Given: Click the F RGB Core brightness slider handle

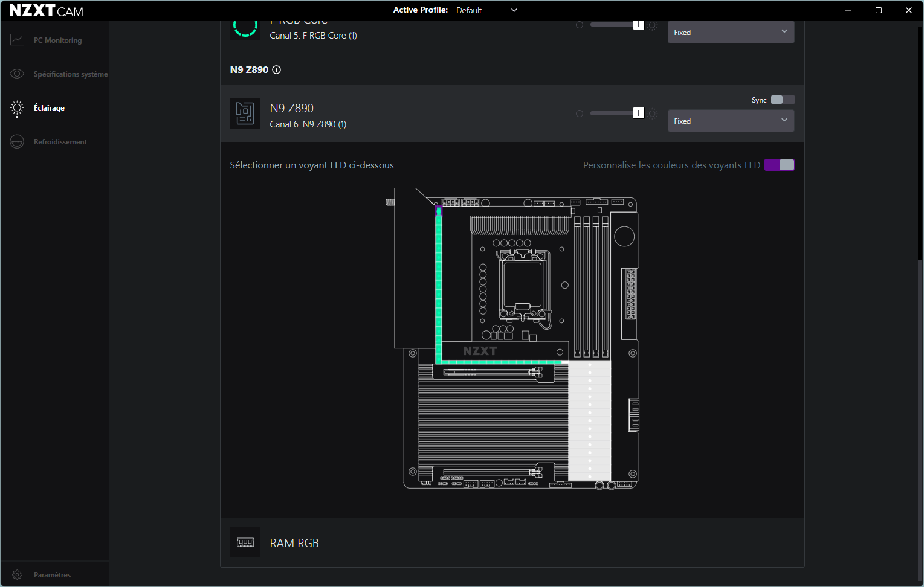Looking at the screenshot, I should point(638,25).
